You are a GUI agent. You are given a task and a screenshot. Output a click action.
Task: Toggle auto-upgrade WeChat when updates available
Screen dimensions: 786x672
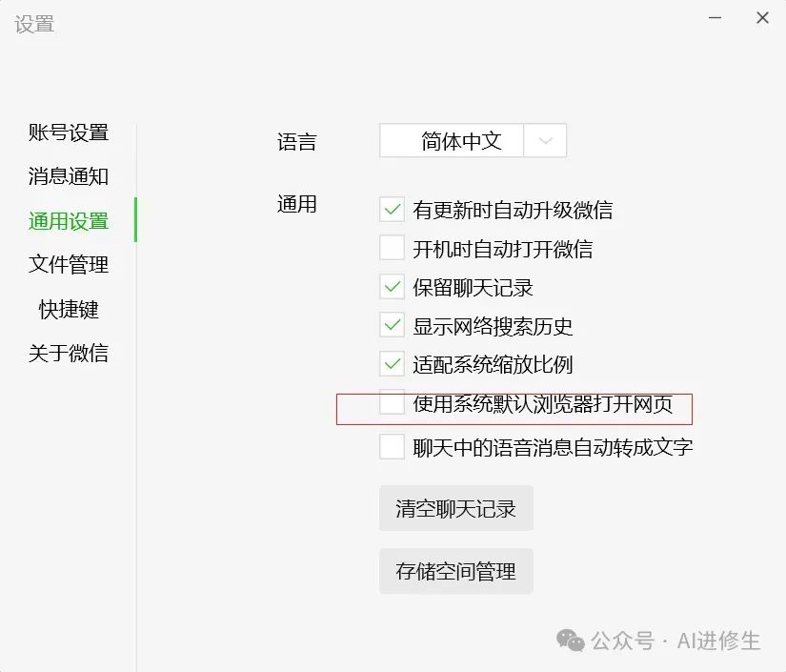[x=392, y=210]
